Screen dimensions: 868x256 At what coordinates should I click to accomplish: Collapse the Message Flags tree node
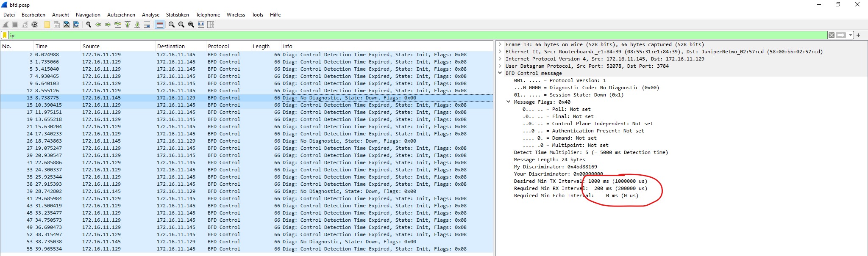(x=508, y=102)
